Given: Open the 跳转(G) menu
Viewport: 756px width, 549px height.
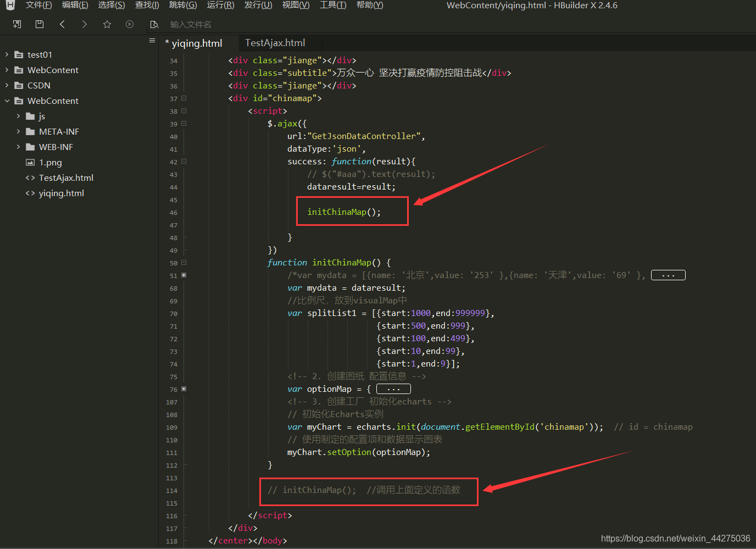Looking at the screenshot, I should 183,5.
